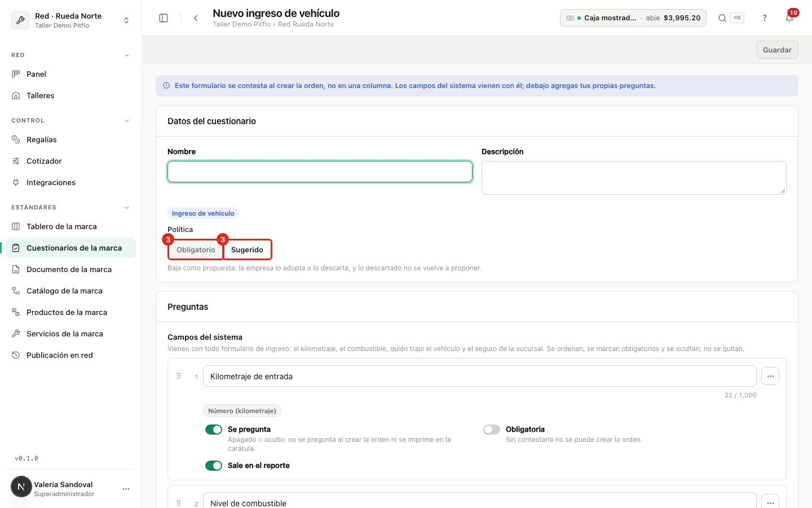The height and width of the screenshot is (508, 812).
Task: Open search with the magnifier icon
Action: [722, 18]
